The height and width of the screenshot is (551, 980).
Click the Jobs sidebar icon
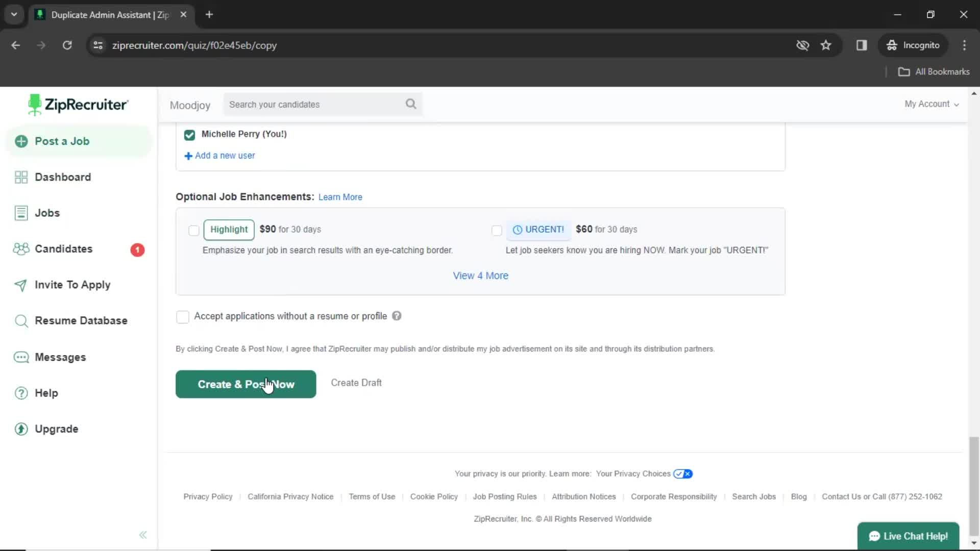coord(21,212)
